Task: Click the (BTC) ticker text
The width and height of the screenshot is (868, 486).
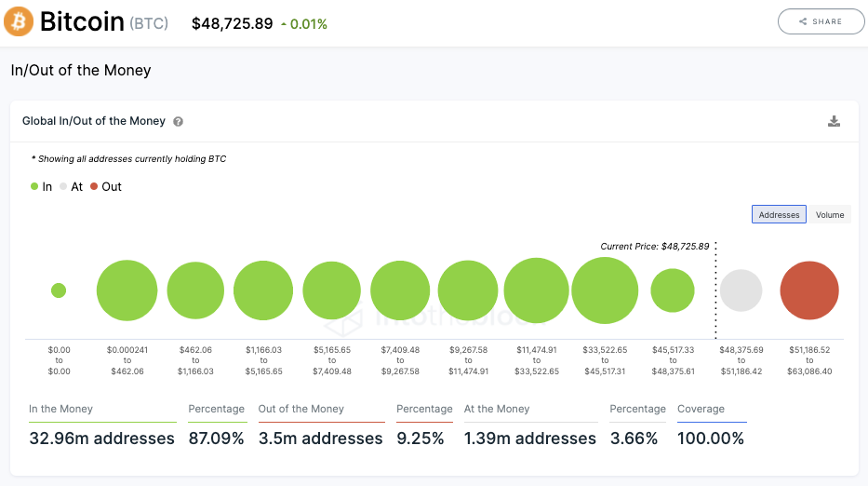Action: [149, 24]
